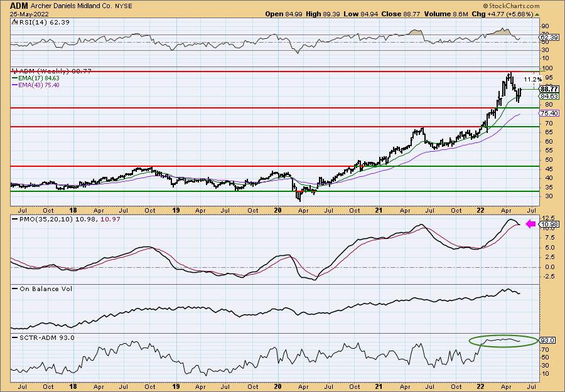Click the 75.40 EMA value tag
Image resolution: width=565 pixels, height=392 pixels.
click(x=549, y=114)
